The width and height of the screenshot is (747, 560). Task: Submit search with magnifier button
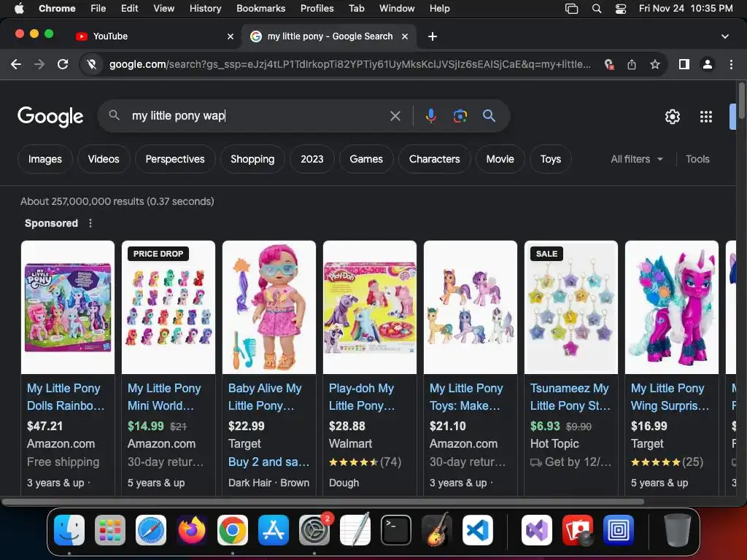point(489,116)
